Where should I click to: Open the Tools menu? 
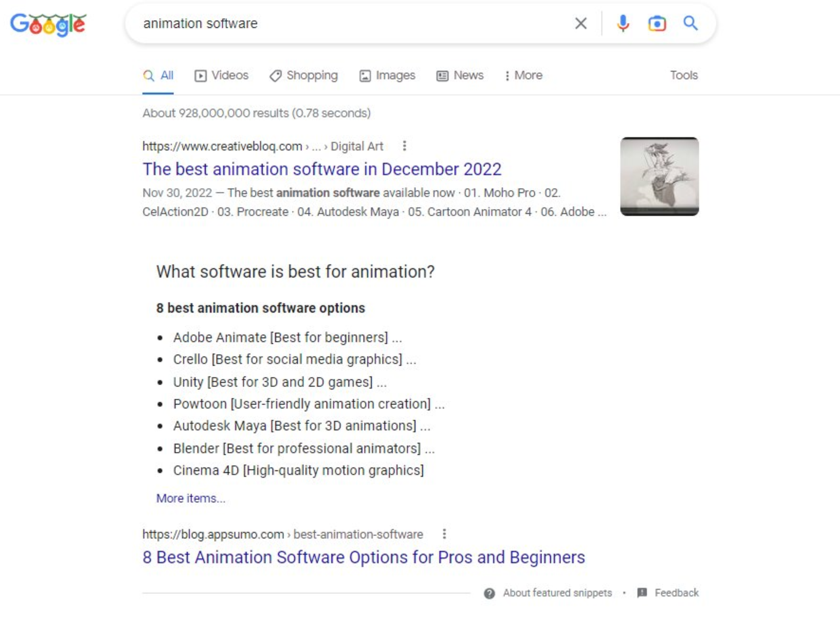tap(683, 75)
